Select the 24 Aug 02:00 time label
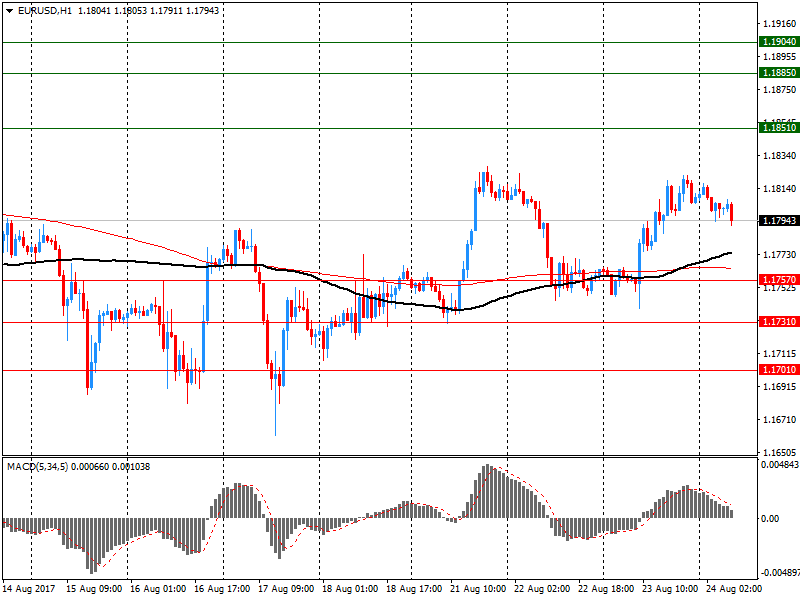This screenshot has width=800, height=600. 734,589
